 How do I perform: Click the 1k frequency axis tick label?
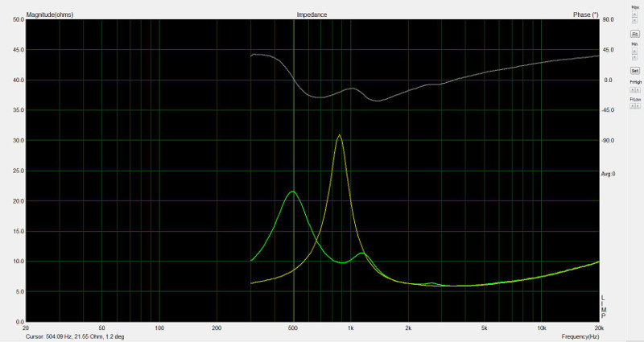[x=350, y=328]
